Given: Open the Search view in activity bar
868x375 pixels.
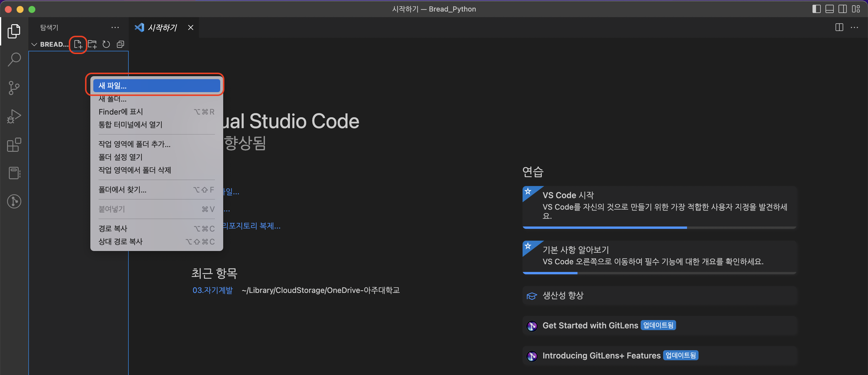Looking at the screenshot, I should point(14,59).
